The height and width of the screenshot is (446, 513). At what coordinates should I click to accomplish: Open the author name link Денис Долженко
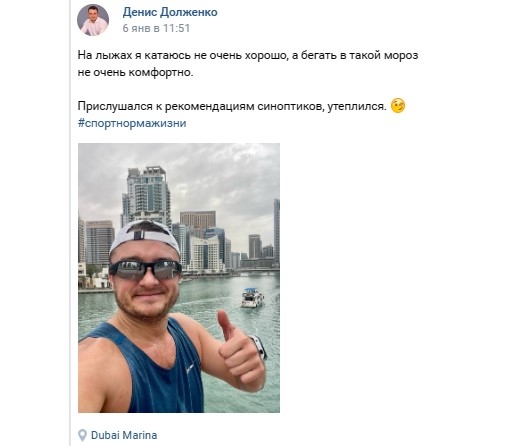(x=170, y=12)
